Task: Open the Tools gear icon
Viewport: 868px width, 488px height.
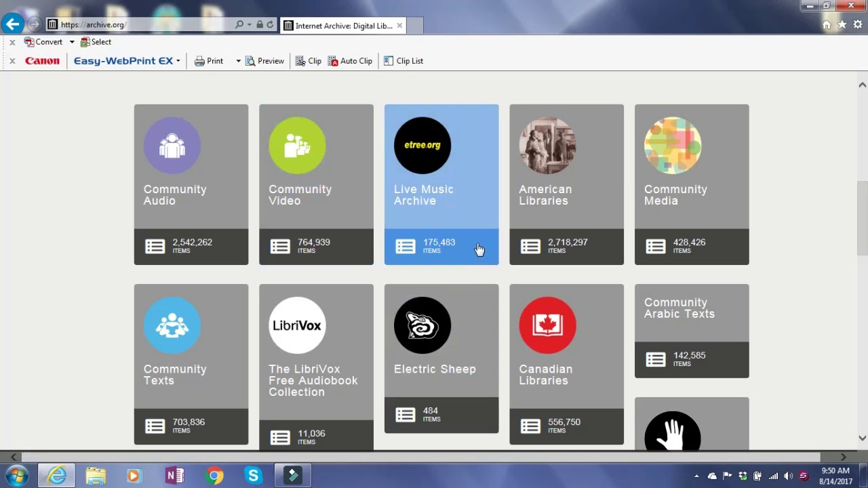Action: pos(858,24)
